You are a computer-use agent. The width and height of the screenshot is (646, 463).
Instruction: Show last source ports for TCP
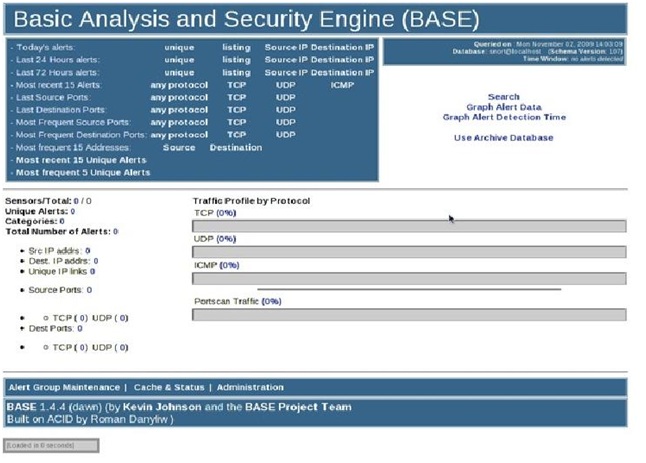[x=236, y=98]
